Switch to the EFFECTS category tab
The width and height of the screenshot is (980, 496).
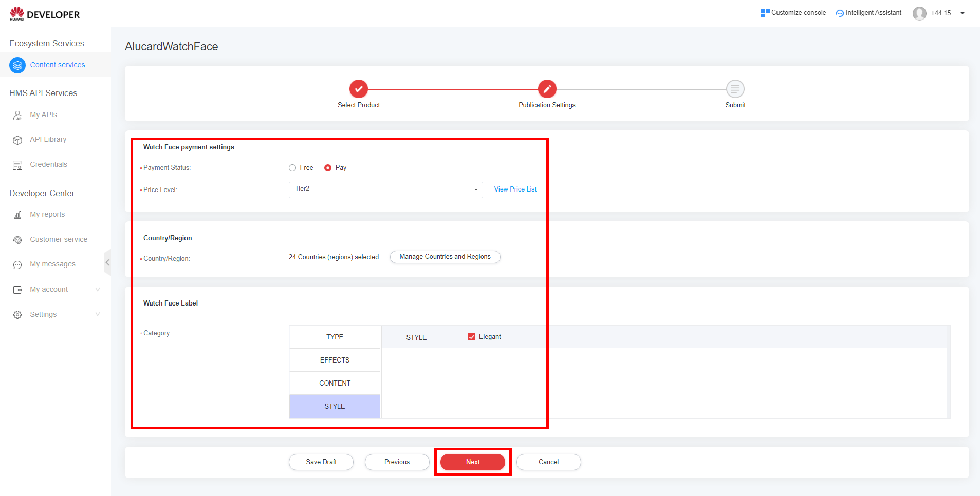click(335, 360)
